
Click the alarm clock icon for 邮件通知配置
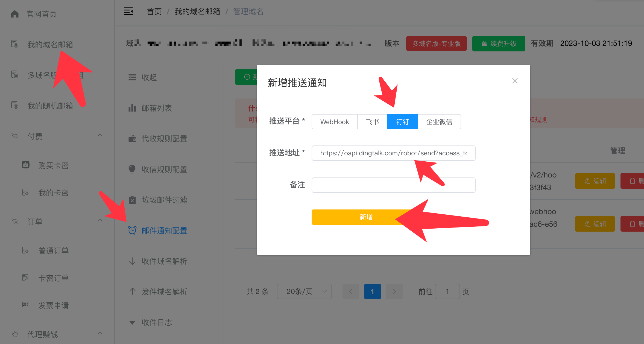pos(132,230)
